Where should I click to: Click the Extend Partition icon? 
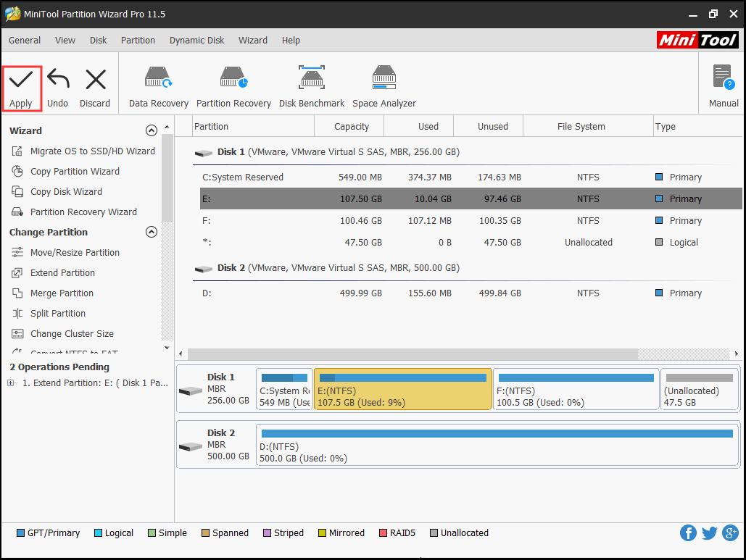pos(17,273)
